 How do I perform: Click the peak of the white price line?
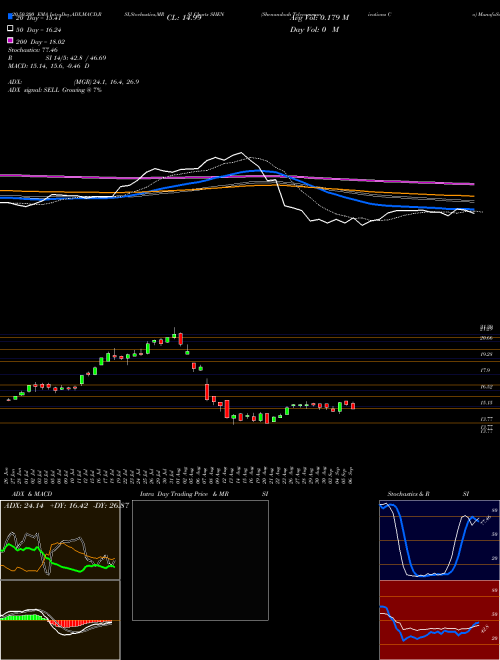click(241, 152)
